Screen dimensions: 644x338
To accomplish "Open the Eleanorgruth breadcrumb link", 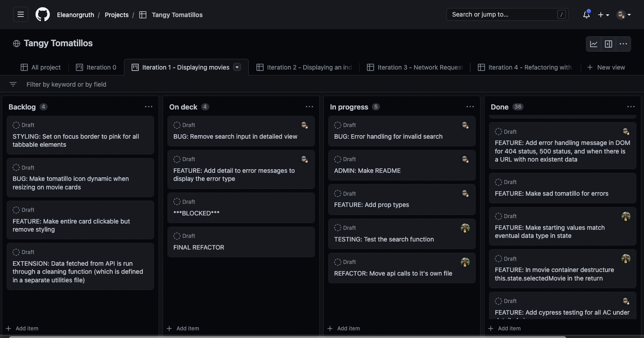I will (x=75, y=15).
